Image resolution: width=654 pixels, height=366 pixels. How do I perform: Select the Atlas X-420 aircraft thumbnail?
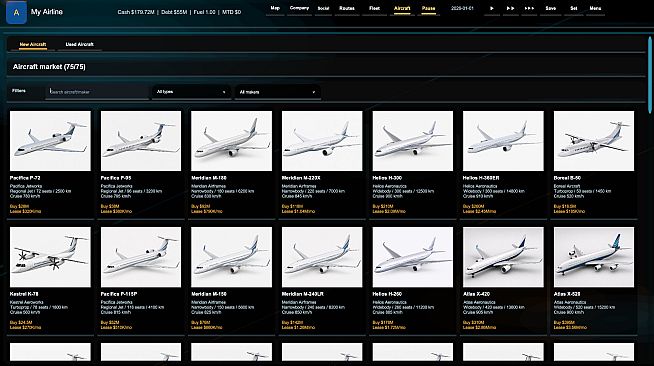(503, 257)
